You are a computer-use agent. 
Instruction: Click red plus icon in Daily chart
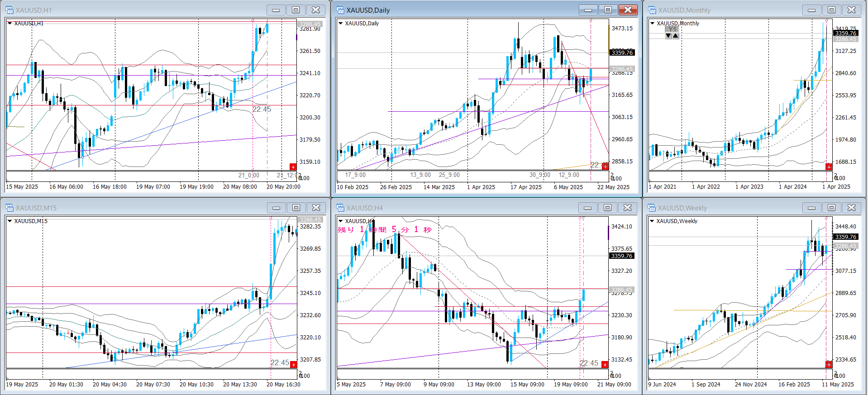(605, 167)
